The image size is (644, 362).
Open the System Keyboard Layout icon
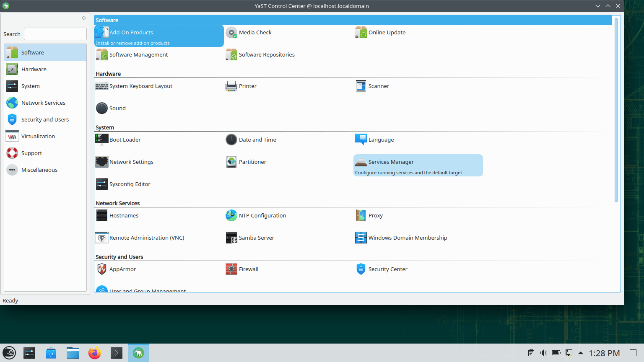click(102, 86)
